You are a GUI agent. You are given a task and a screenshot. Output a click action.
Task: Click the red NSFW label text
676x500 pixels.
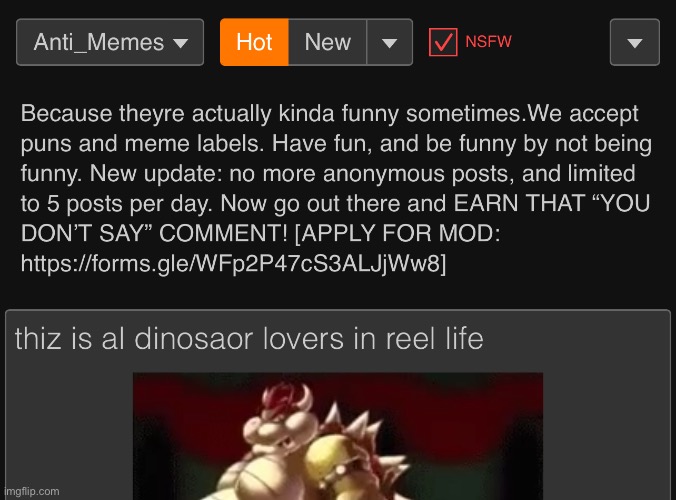[x=488, y=42]
